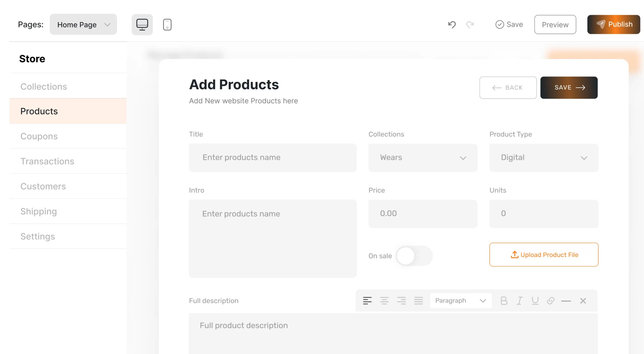Insert link in description editor
This screenshot has height=354, width=644.
(x=551, y=301)
